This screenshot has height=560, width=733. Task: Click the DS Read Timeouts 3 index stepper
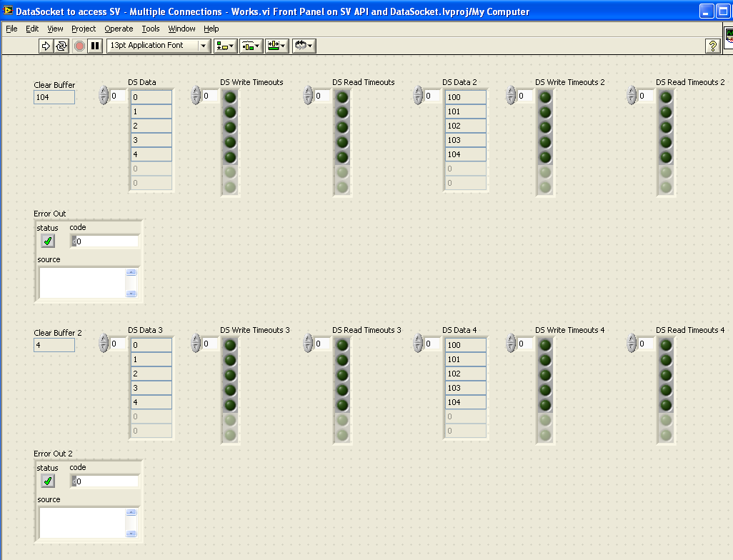coord(308,343)
